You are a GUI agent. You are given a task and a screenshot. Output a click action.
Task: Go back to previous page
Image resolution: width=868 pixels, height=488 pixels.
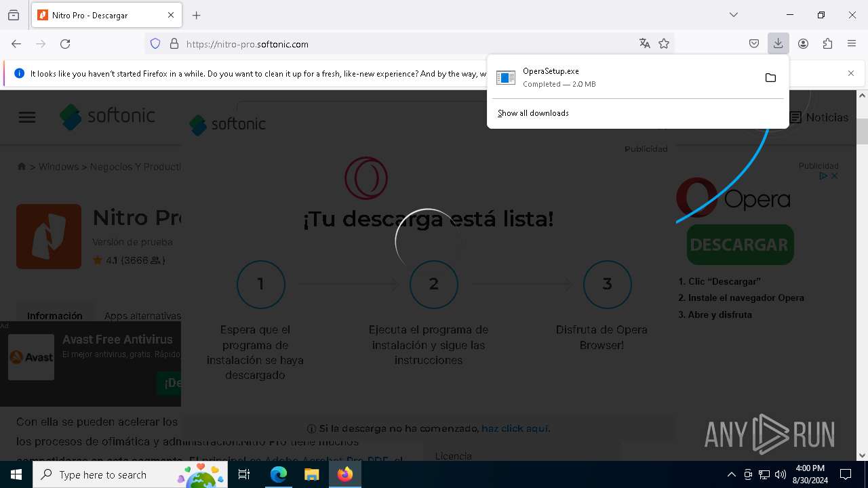[x=16, y=44]
